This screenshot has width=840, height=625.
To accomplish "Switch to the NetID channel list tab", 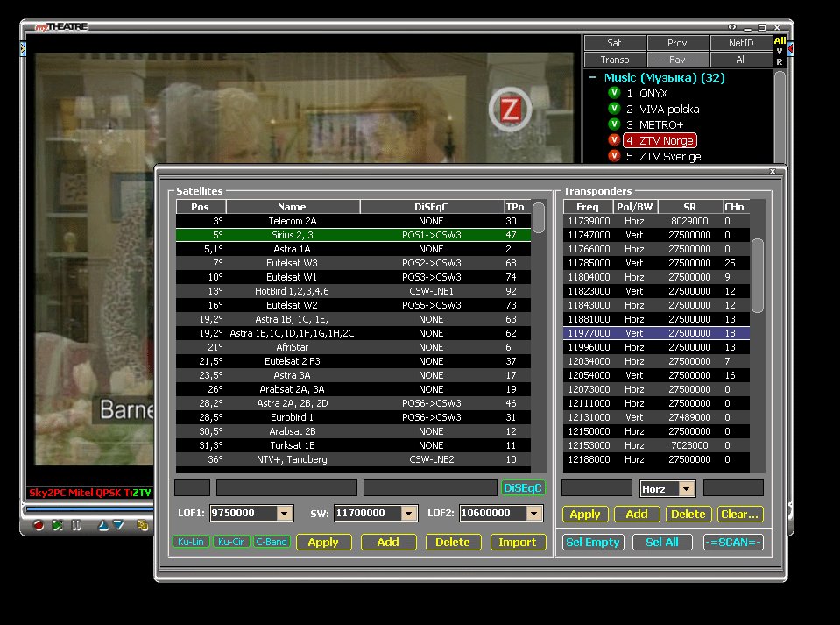I will [741, 43].
